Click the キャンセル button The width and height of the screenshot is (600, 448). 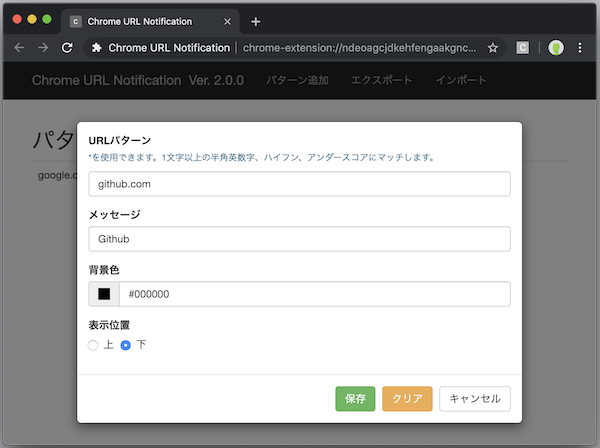[475, 399]
